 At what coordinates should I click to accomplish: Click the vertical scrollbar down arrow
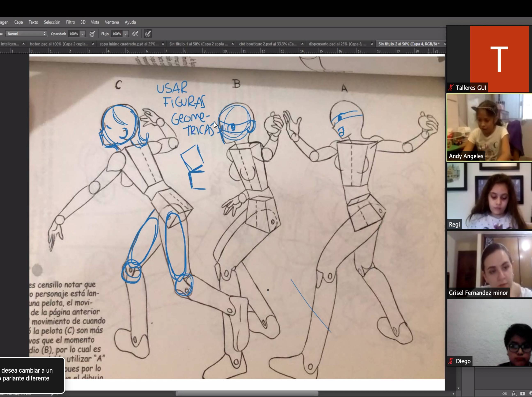(458, 388)
